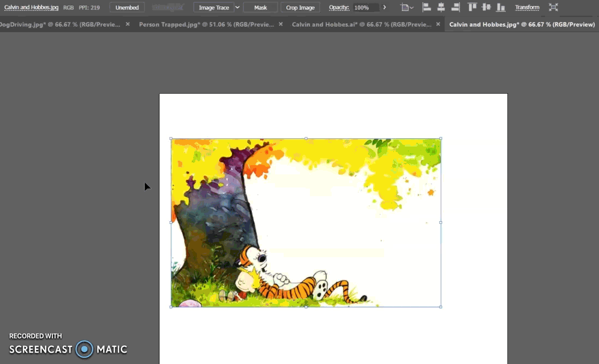
Task: Click the Opacity 100% input field
Action: (366, 7)
